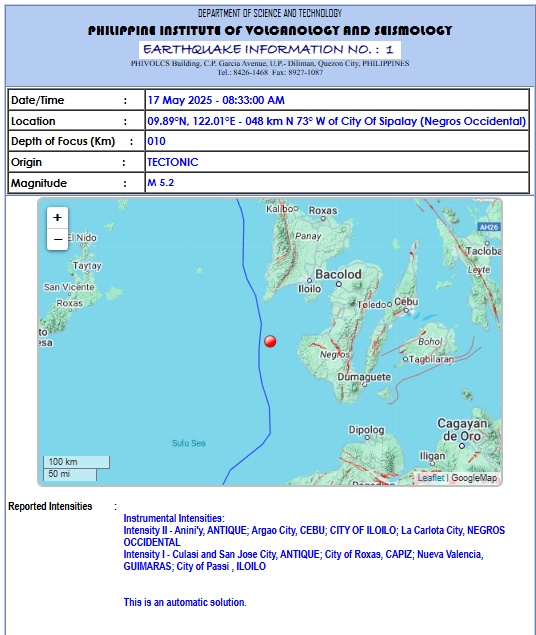Click the Cagayan de Oro map label
This screenshot has height=635, width=536.
(x=462, y=430)
